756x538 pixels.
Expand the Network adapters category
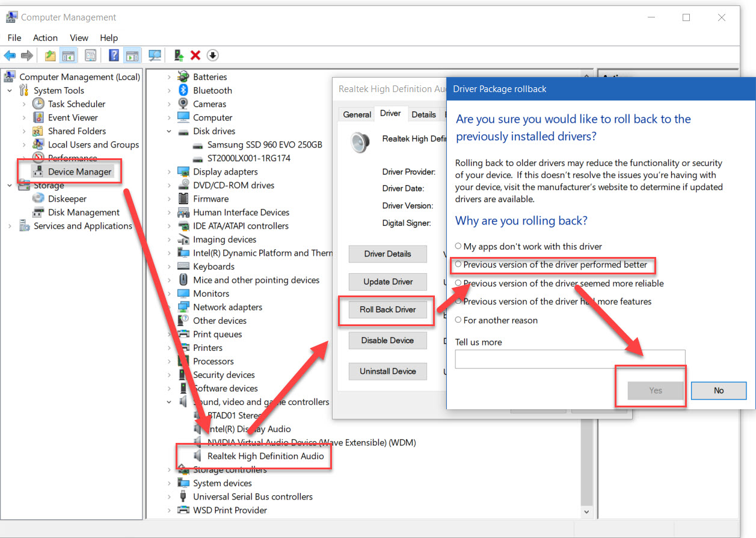tap(169, 307)
